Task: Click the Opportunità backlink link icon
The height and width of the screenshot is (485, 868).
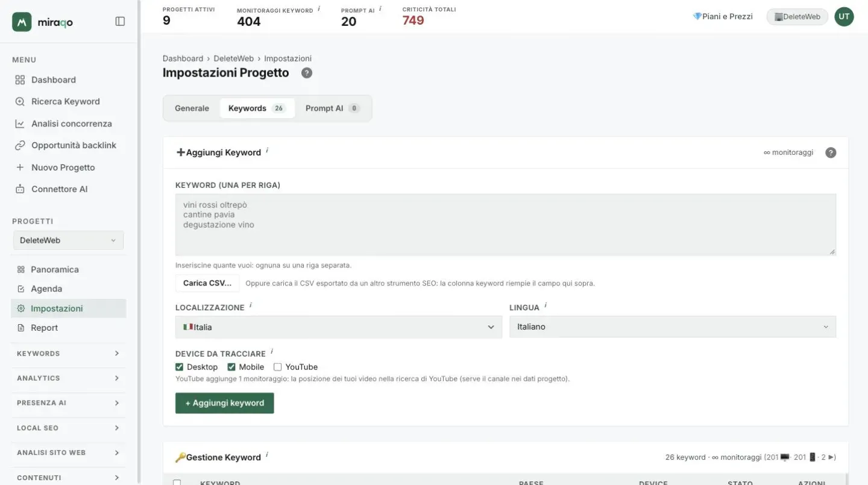Action: [x=20, y=145]
